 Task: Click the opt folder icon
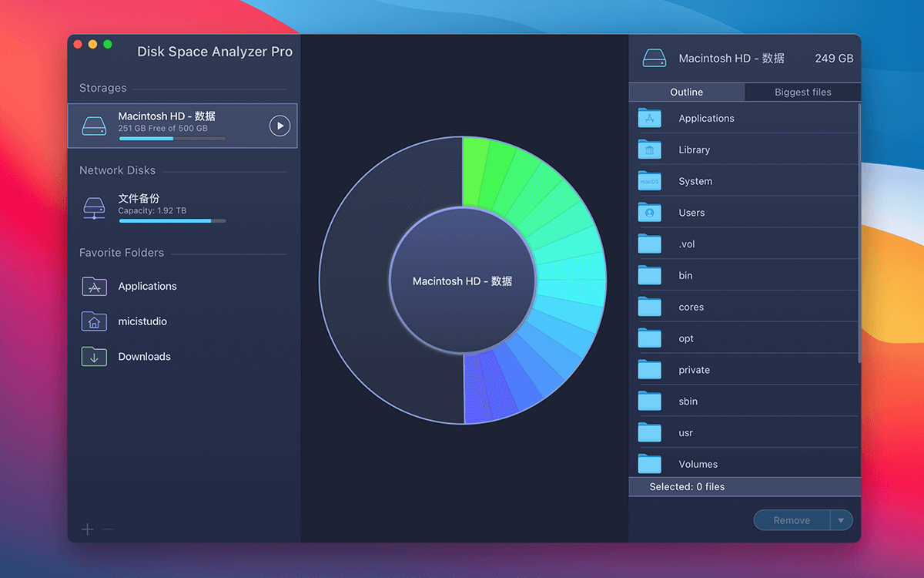[650, 338]
